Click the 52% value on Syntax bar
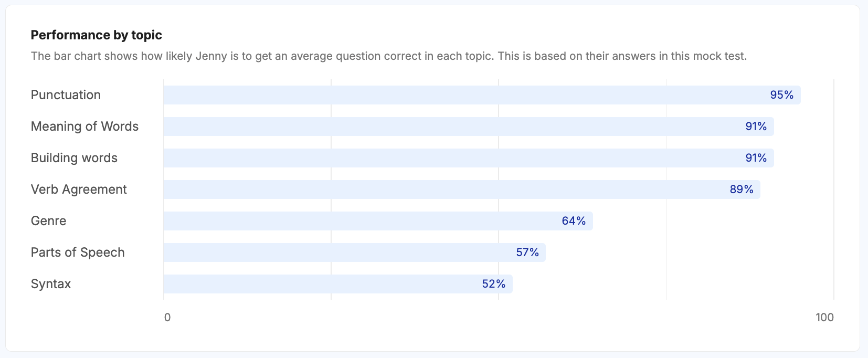Viewport: 868px width, 358px height. click(493, 284)
